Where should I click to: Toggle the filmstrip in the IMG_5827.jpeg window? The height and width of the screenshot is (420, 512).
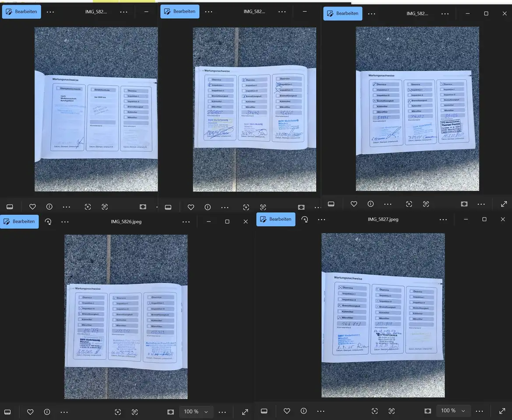point(264,411)
